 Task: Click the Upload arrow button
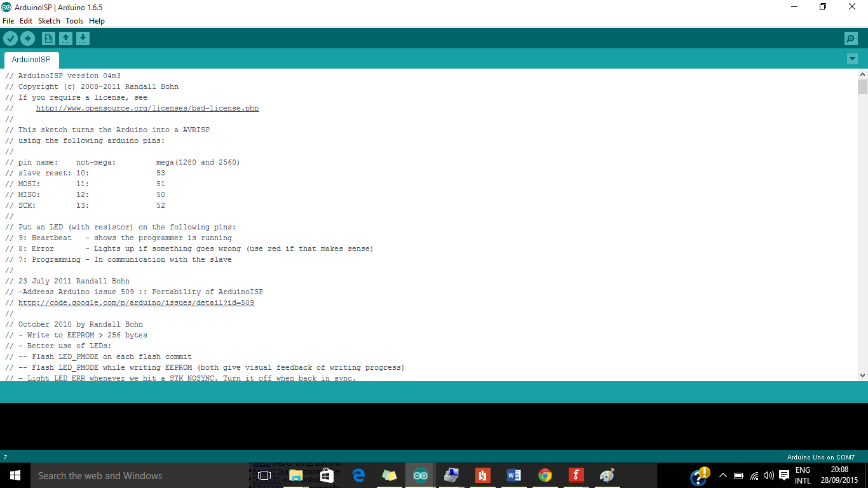pyautogui.click(x=27, y=39)
